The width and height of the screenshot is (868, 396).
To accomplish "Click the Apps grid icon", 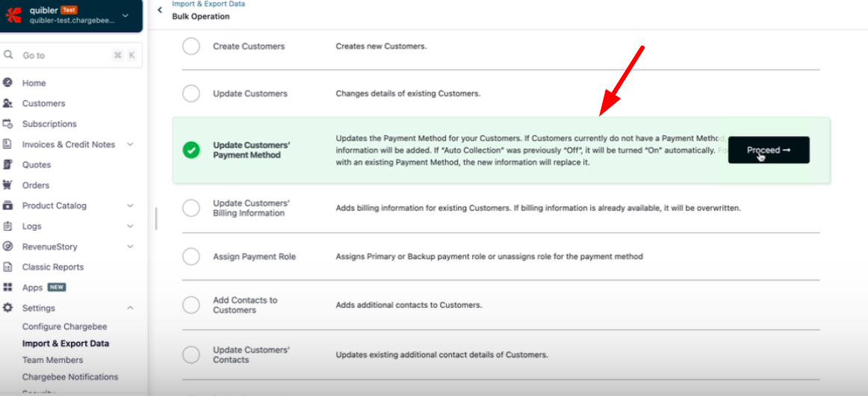I will (7, 288).
